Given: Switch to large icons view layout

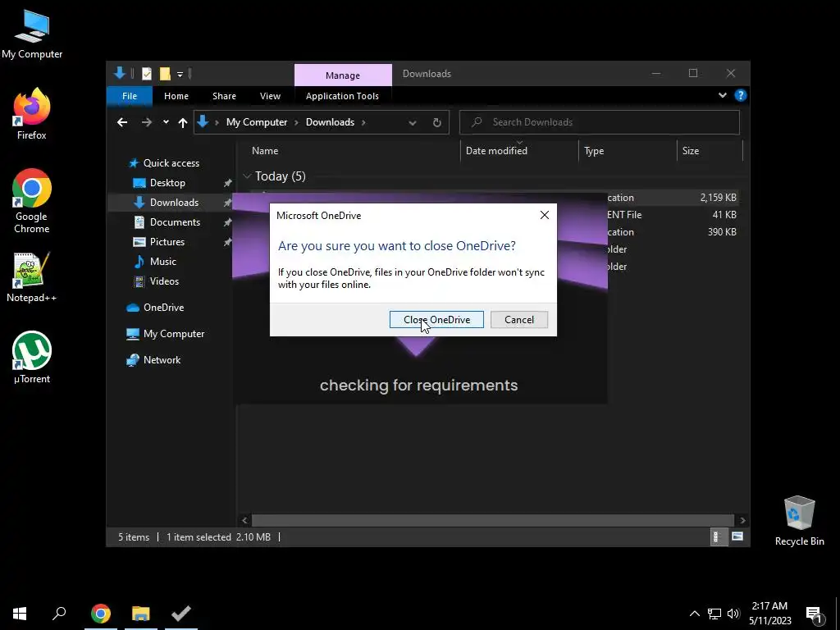Looking at the screenshot, I should coord(737,536).
